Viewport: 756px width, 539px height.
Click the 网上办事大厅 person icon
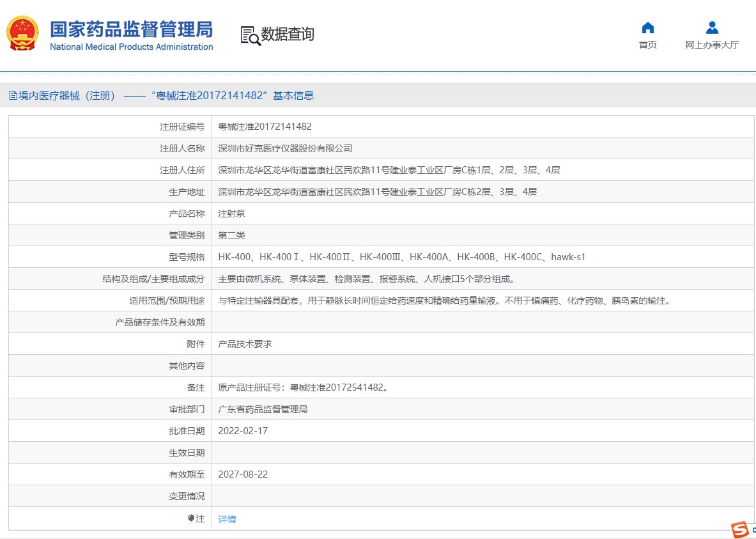click(x=712, y=27)
